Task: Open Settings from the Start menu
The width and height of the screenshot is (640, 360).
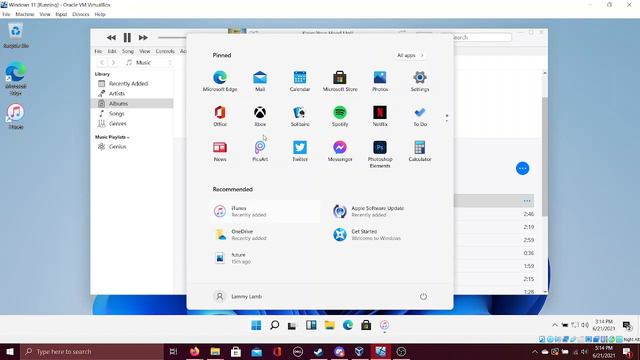Action: point(420,81)
